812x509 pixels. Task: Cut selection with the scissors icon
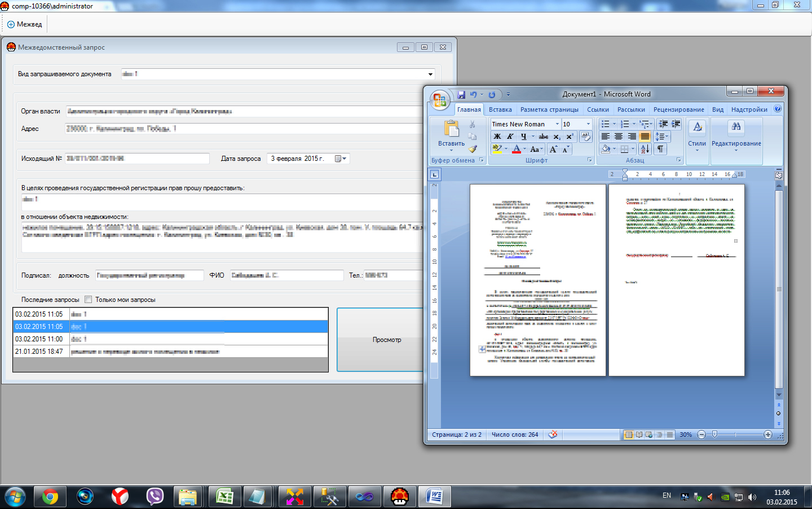[x=473, y=124]
